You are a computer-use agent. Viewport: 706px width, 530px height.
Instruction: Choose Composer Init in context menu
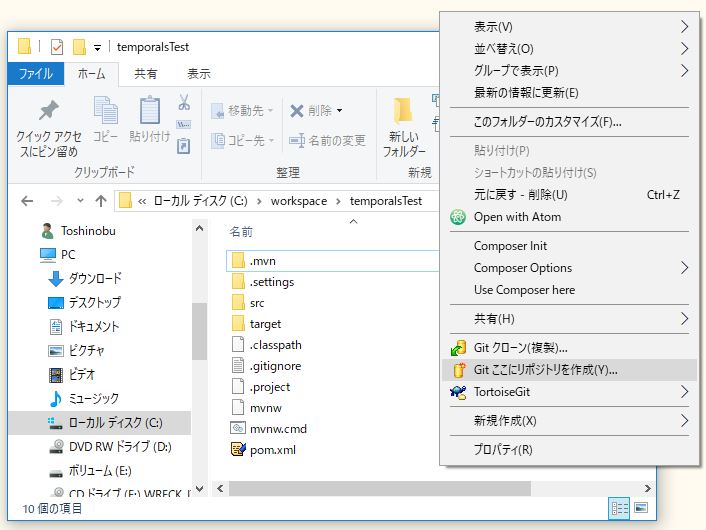coord(570,246)
